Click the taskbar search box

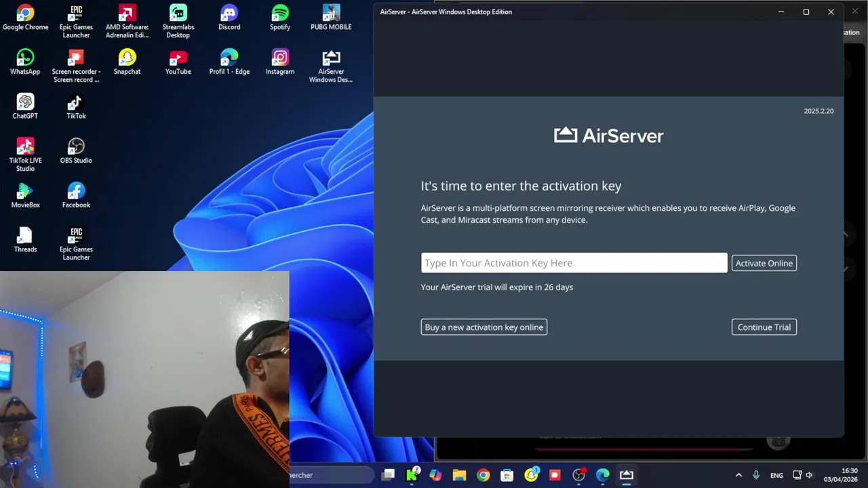[331, 475]
